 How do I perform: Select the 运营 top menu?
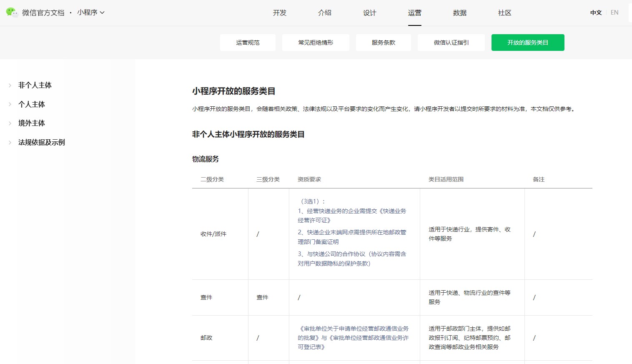point(415,13)
